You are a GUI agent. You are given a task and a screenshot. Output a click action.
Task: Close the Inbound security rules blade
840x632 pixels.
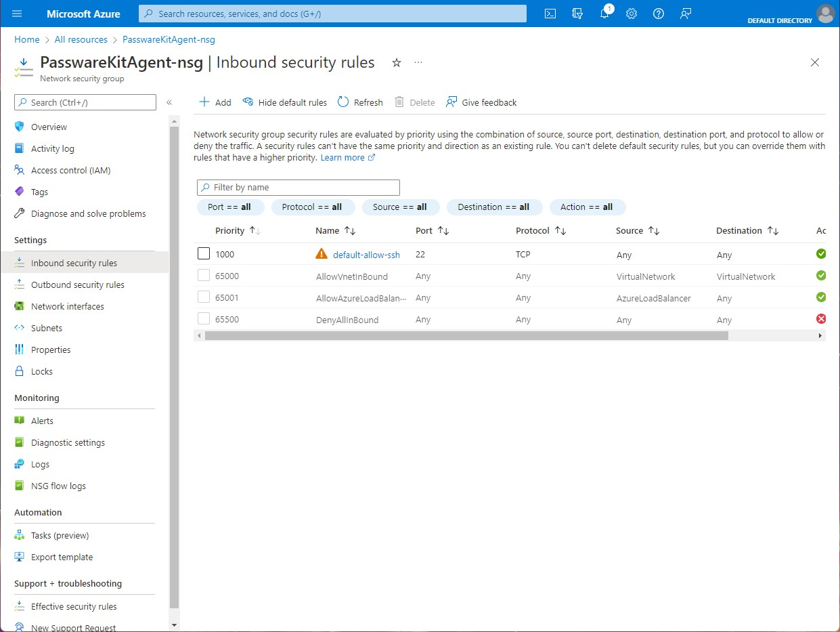point(815,62)
